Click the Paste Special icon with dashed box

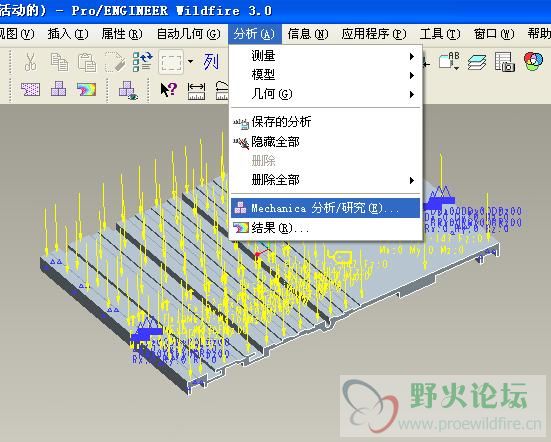coord(115,62)
